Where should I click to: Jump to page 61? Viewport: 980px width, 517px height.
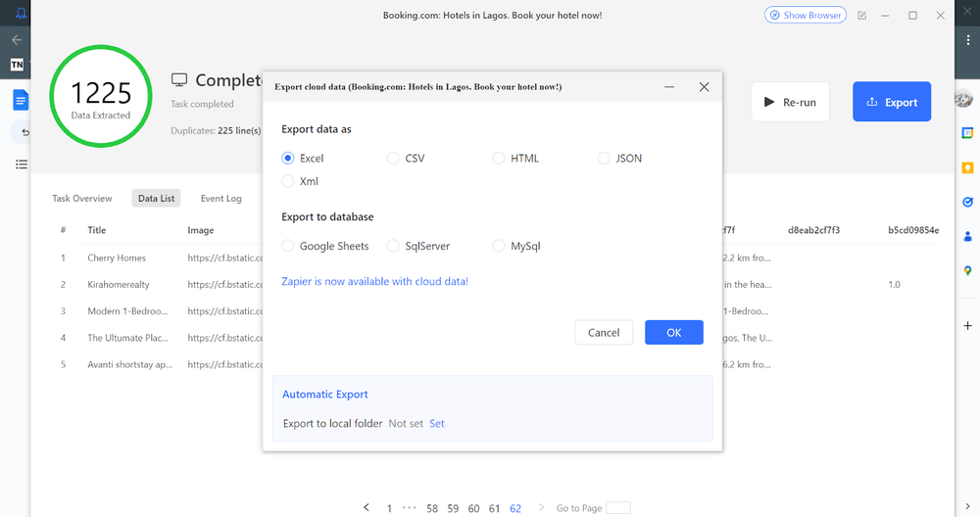pyautogui.click(x=494, y=508)
